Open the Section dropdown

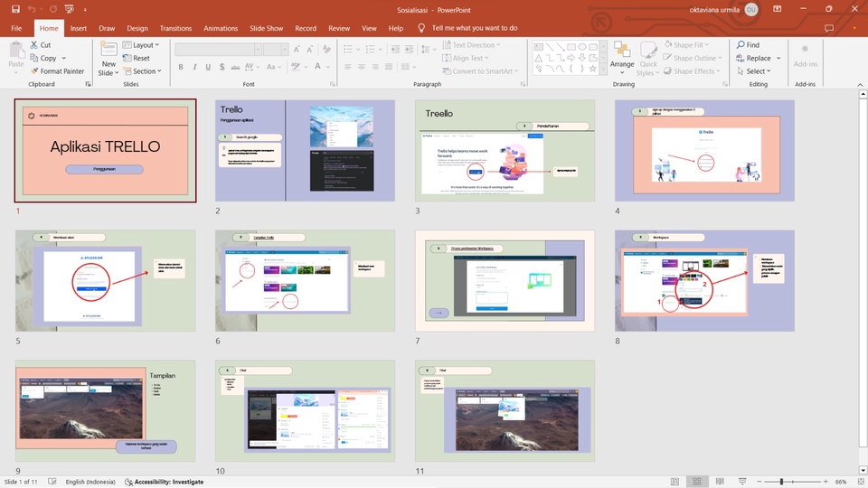142,70
